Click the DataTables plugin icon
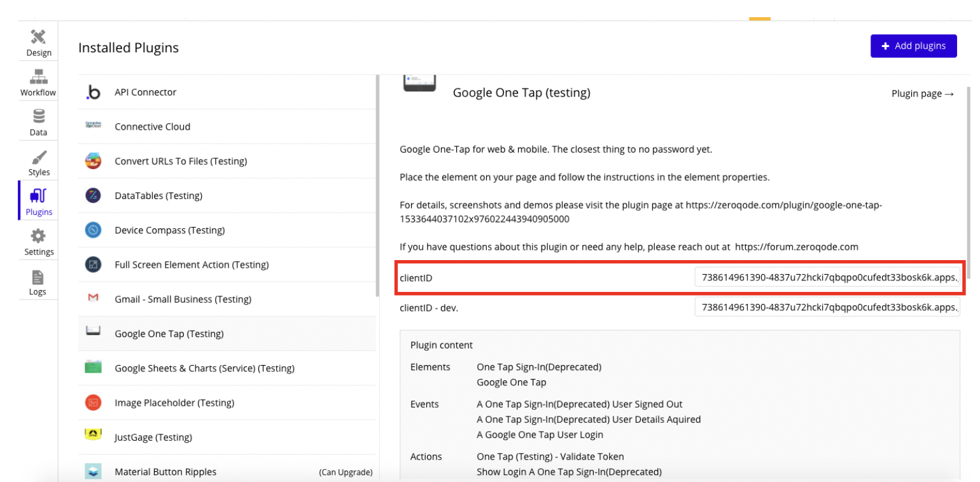Viewport: 980px width, 482px height. [x=94, y=196]
